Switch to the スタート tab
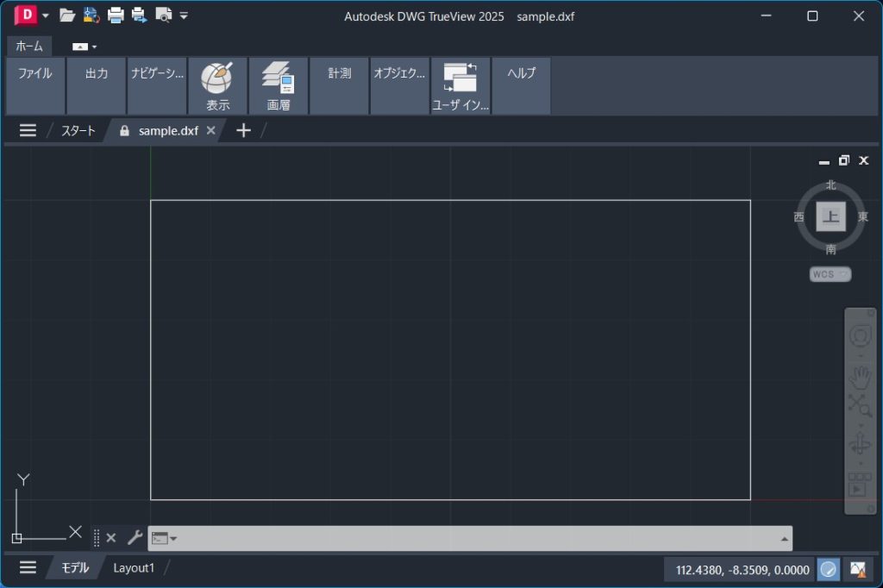Screen dimensions: 883x588 (x=78, y=131)
